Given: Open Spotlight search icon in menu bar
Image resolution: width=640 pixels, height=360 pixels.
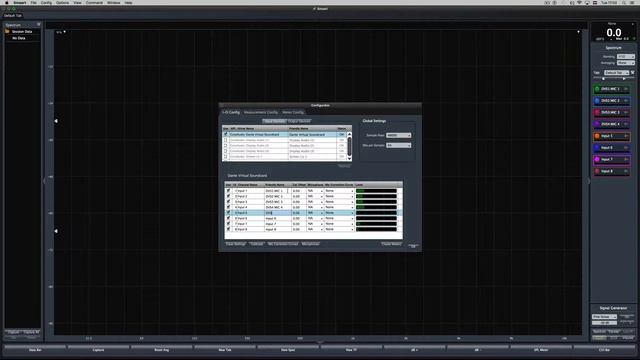Looking at the screenshot, I should 624,2.
